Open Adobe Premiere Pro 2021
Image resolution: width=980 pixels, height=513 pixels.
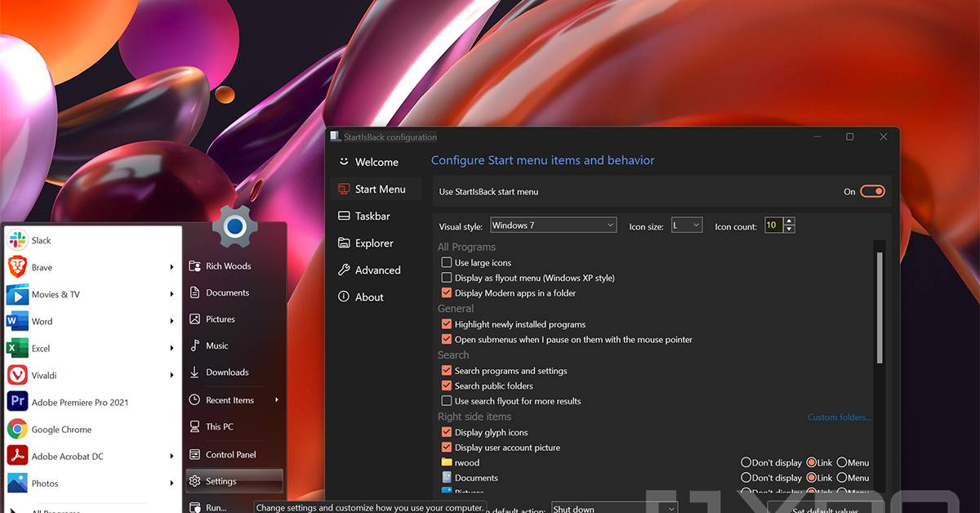(79, 402)
